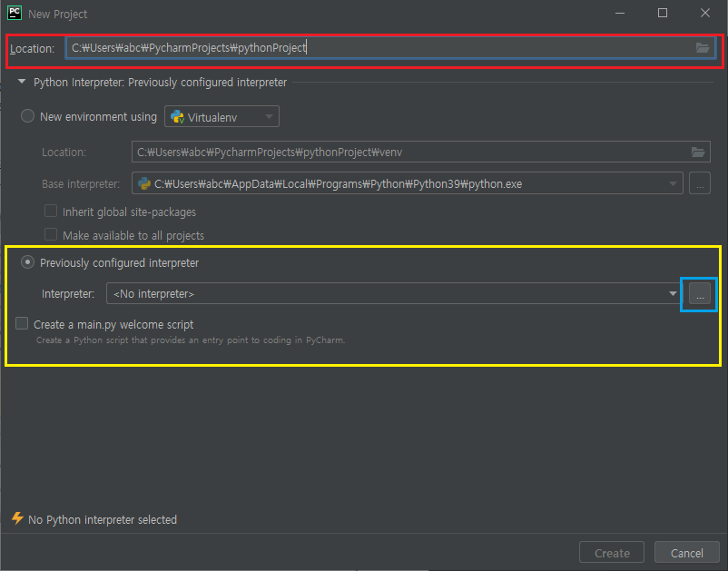The image size is (728, 571).
Task: Click the Base interpreter label
Action: click(x=81, y=184)
